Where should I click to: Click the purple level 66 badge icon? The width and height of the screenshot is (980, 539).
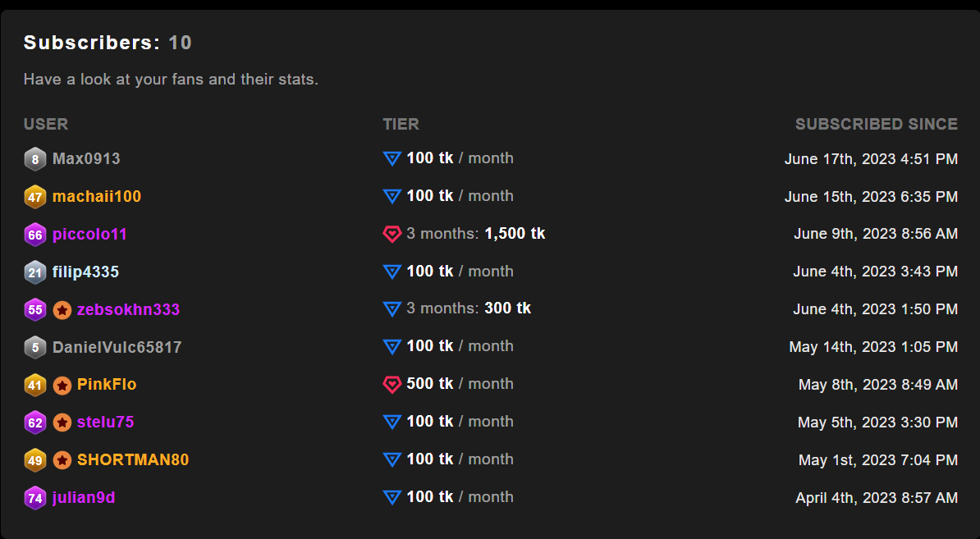[x=34, y=235]
